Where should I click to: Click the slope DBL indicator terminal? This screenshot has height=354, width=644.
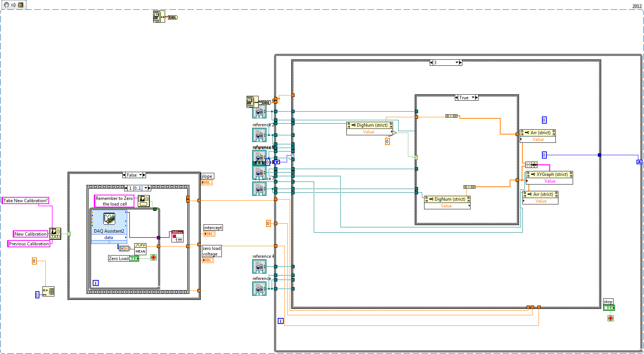[x=207, y=182]
